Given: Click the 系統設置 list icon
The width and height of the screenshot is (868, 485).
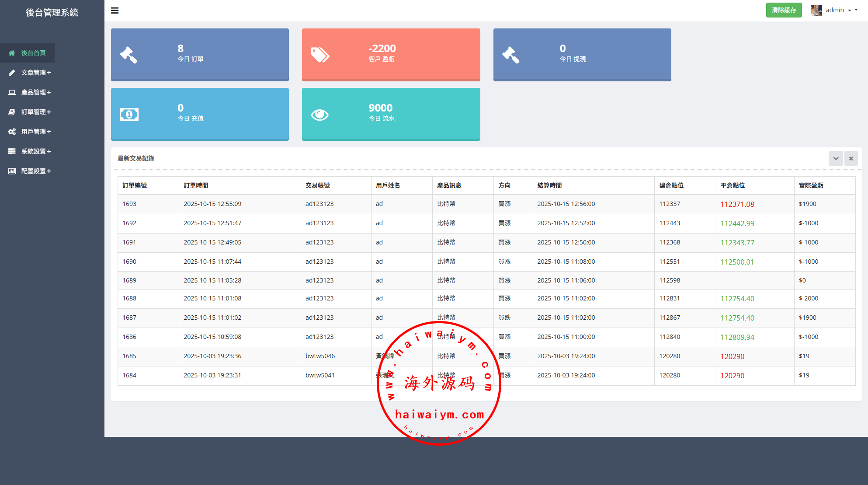Looking at the screenshot, I should pos(12,151).
